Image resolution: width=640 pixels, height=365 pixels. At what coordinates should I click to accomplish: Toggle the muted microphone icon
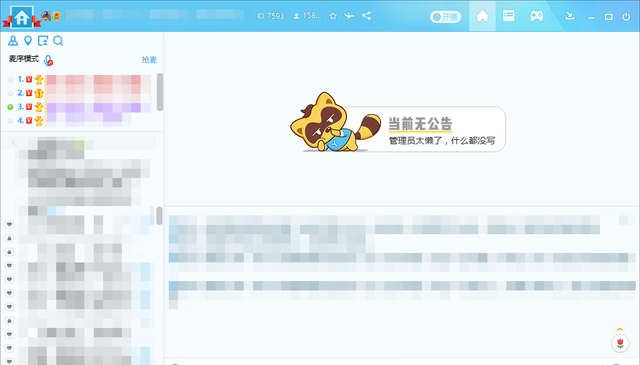point(48,60)
